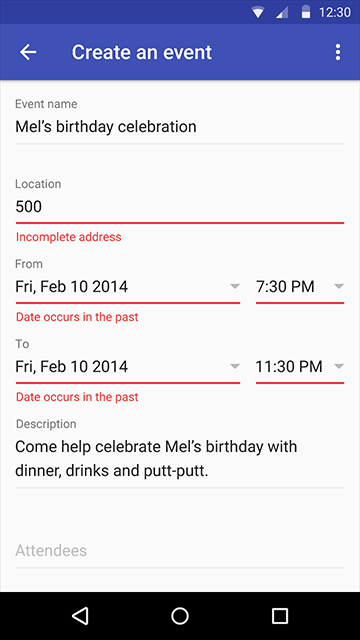This screenshot has width=360, height=640.
Task: Tap the battery icon in status bar
Action: click(306, 12)
